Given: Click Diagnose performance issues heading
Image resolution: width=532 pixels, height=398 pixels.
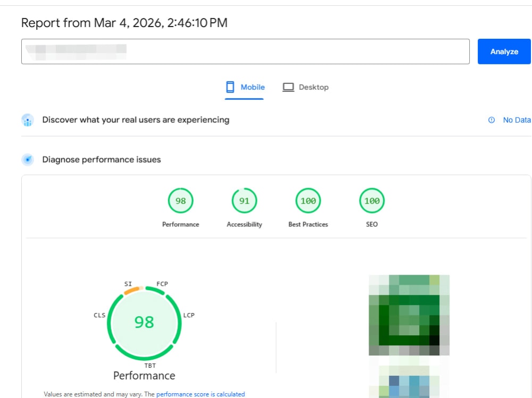Looking at the screenshot, I should pyautogui.click(x=102, y=159).
